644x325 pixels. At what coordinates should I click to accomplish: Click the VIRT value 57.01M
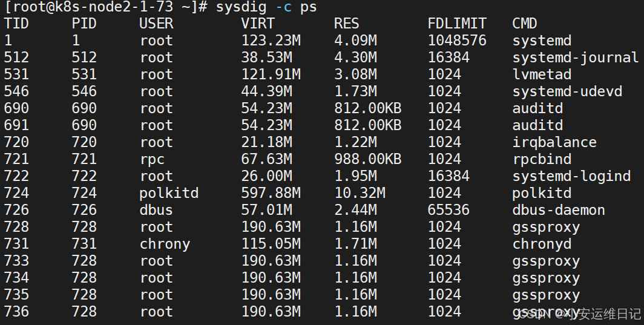266,210
